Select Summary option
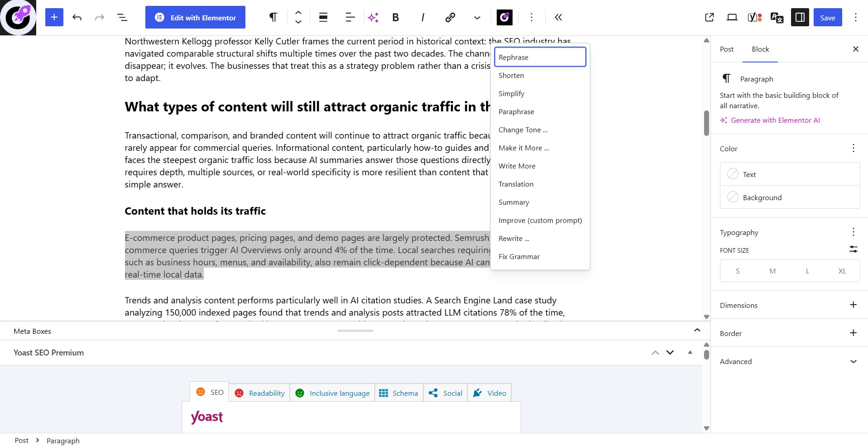This screenshot has height=446, width=868. 540,202
